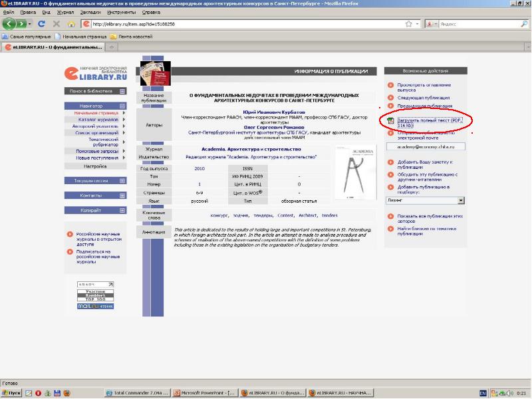
Task: Click the orange icon beside Следующая публикация
Action: click(x=390, y=98)
